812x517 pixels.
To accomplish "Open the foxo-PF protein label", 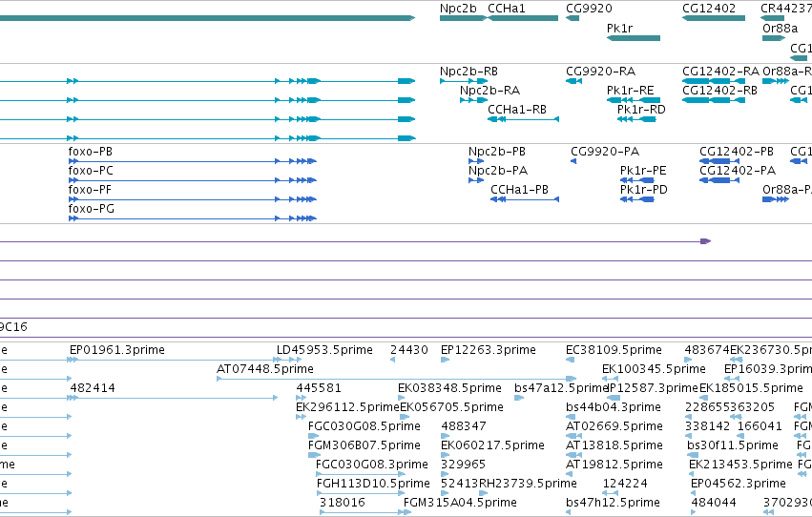I will click(x=90, y=190).
